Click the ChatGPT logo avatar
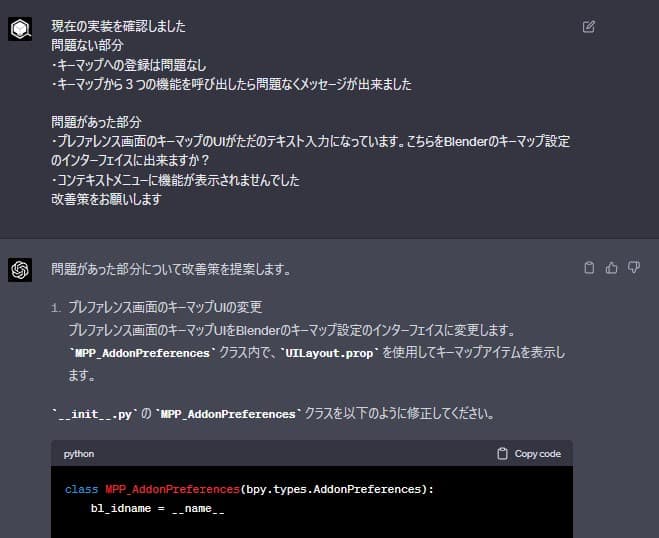This screenshot has height=538, width=659. [20, 269]
